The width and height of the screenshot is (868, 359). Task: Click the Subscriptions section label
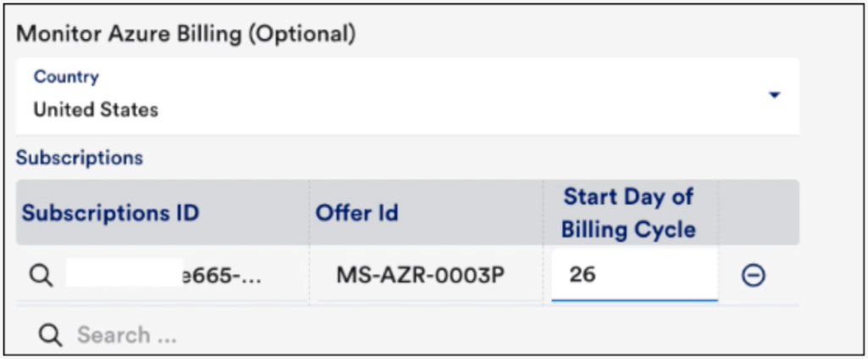[x=80, y=158]
